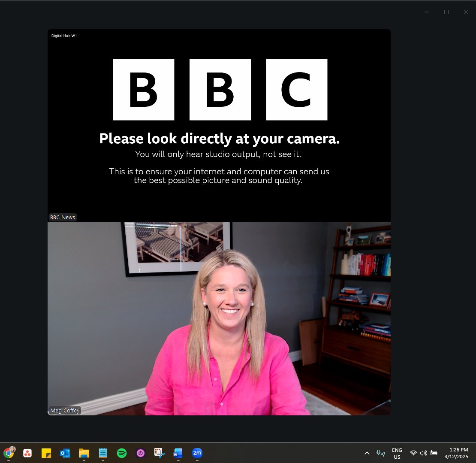Viewport: 476px width, 463px height.
Task: Click the Digital Hub W1 label
Action: coord(63,36)
